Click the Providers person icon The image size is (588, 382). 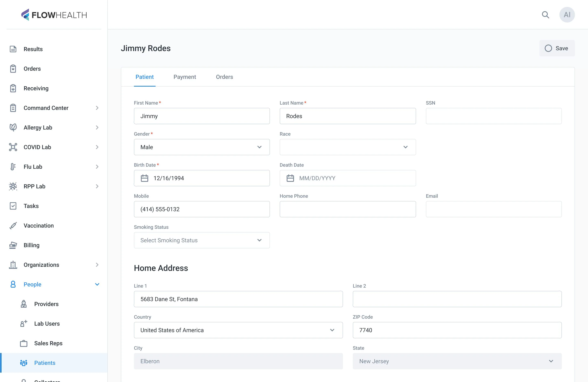pyautogui.click(x=24, y=304)
